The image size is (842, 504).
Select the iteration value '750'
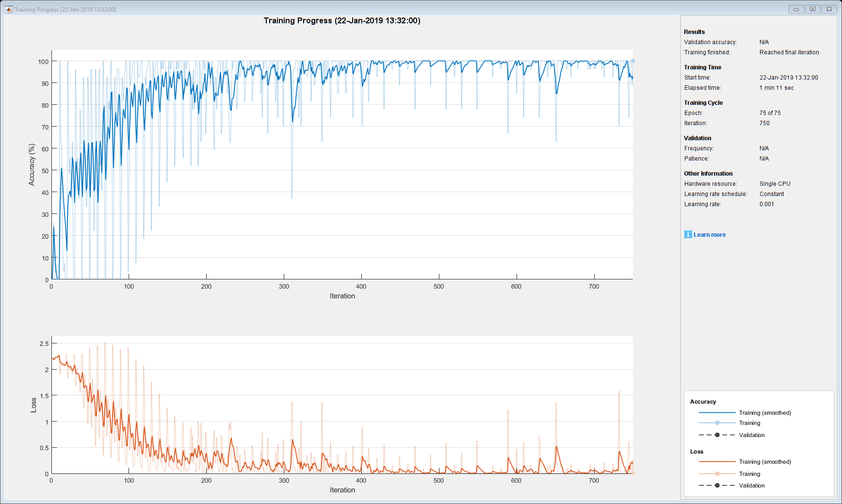click(x=764, y=123)
